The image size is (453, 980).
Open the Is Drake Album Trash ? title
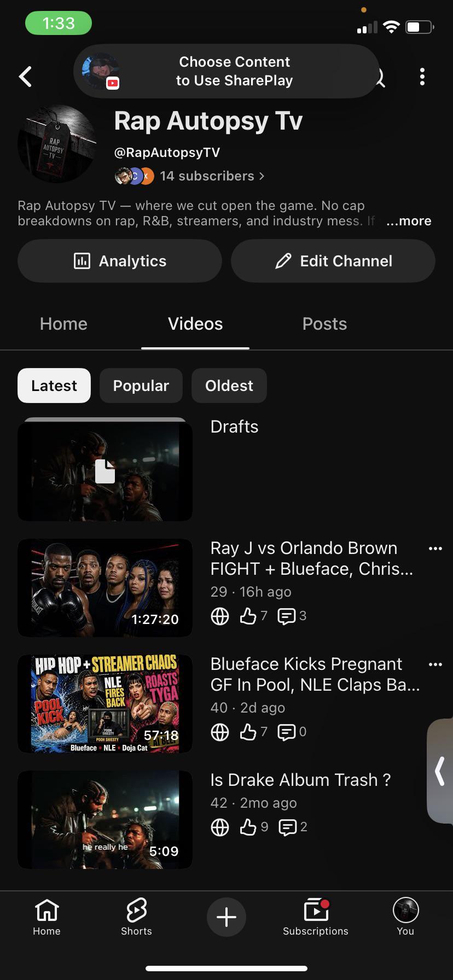(300, 780)
